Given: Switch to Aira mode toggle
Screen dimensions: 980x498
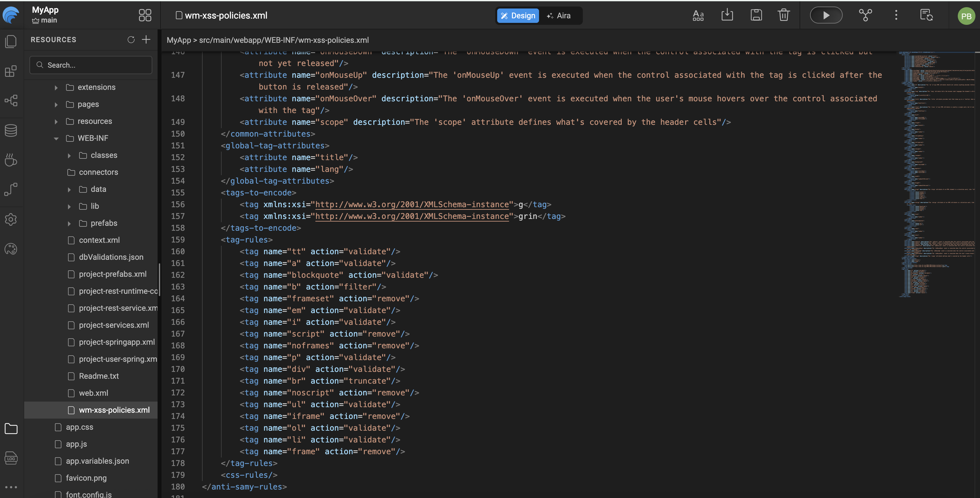Looking at the screenshot, I should [x=558, y=16].
